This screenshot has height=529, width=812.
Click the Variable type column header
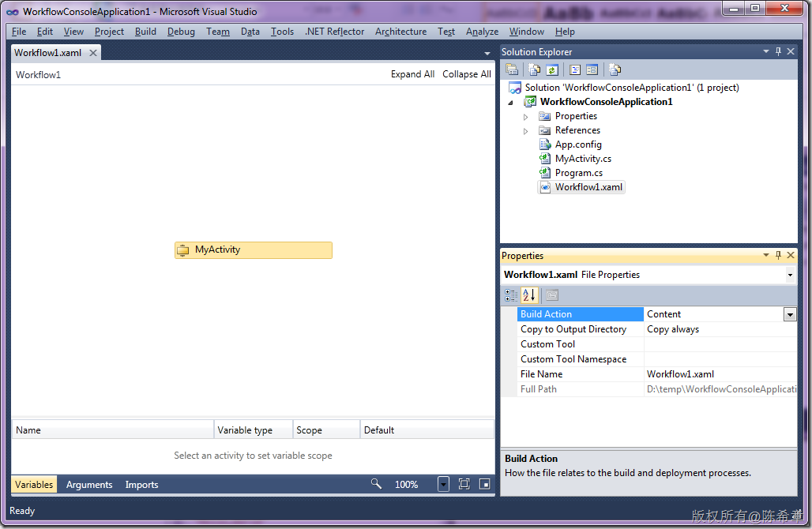[254, 430]
